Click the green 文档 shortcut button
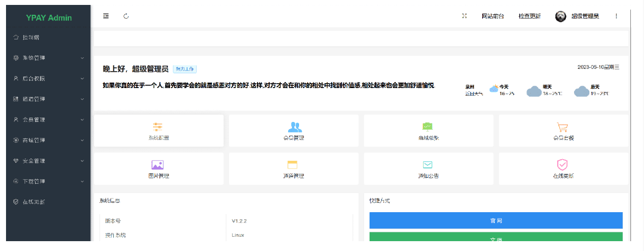Image resolution: width=644 pixels, height=251 pixels. pyautogui.click(x=496, y=237)
